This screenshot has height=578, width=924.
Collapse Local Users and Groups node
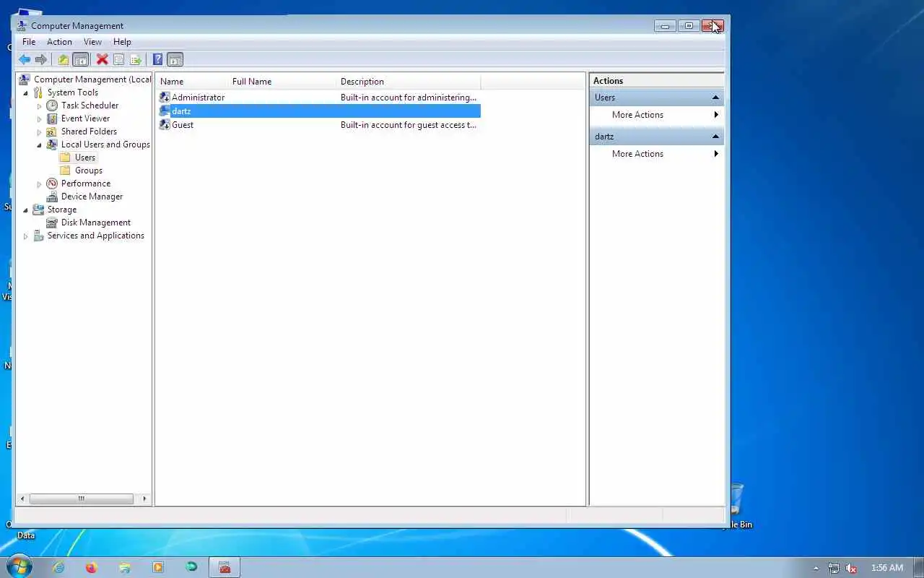pos(40,145)
